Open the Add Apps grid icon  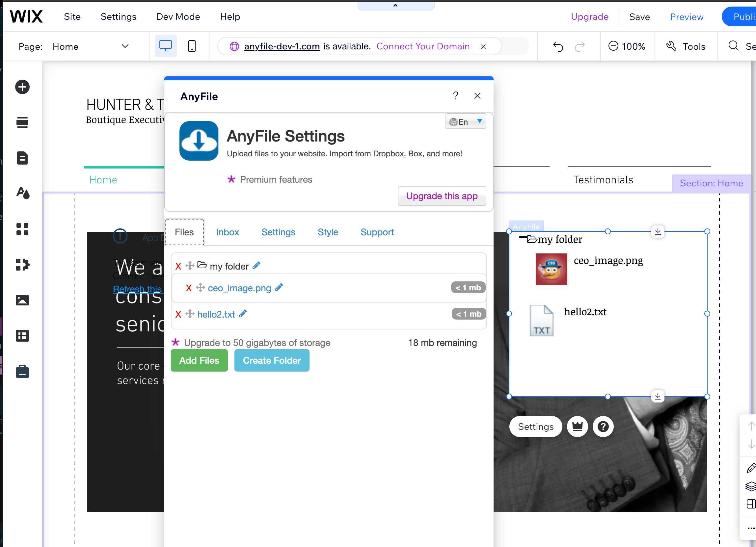[22, 229]
